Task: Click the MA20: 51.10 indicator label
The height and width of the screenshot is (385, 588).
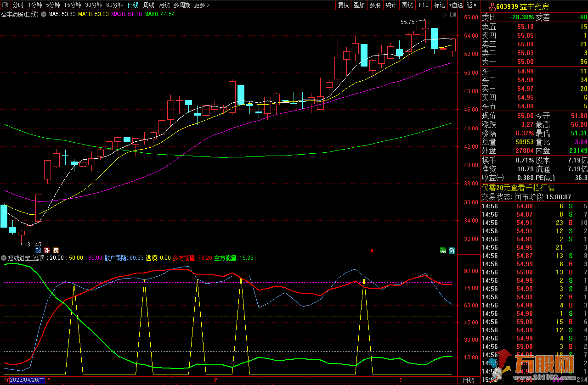Action: pyautogui.click(x=127, y=14)
